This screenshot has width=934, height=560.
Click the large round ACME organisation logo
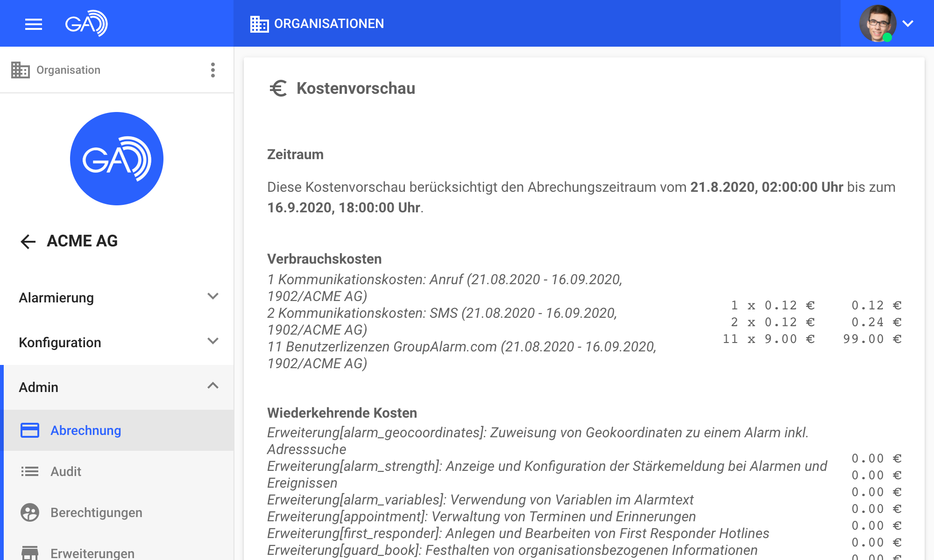tap(117, 159)
